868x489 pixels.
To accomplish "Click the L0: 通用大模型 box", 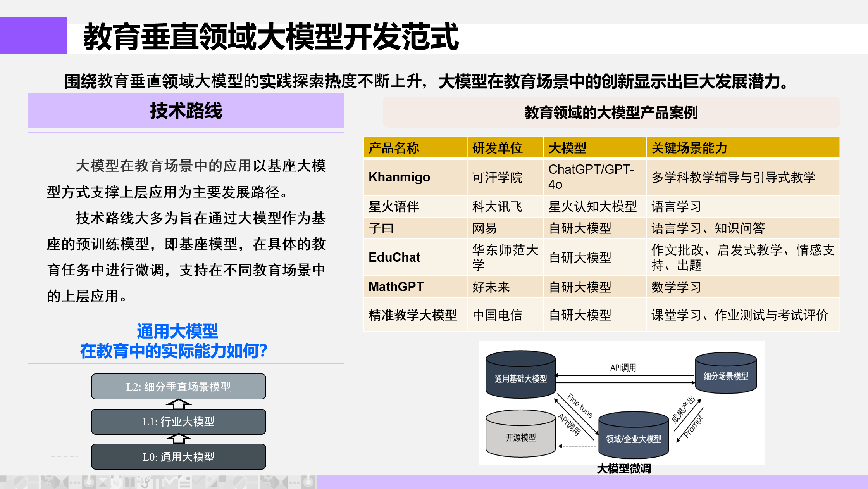I will [179, 456].
